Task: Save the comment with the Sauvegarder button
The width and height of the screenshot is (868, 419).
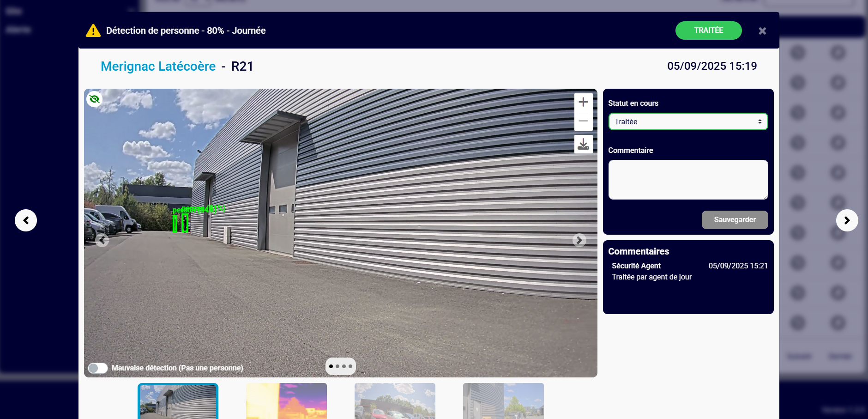Action: pos(735,220)
